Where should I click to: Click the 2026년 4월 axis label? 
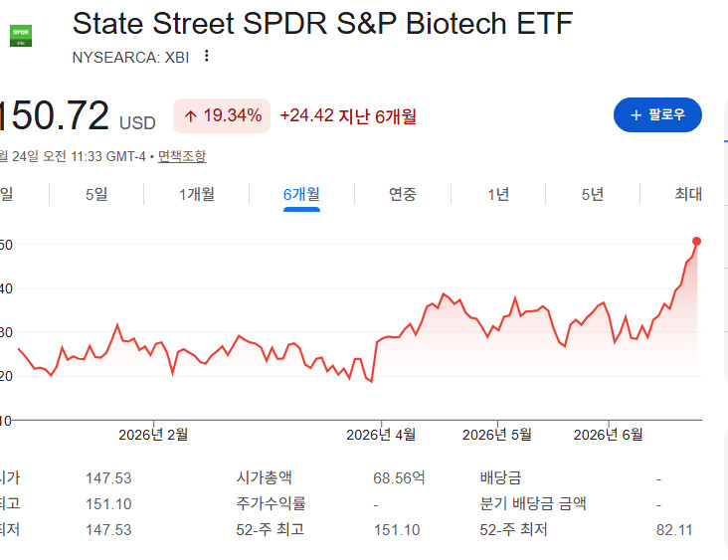point(381,435)
